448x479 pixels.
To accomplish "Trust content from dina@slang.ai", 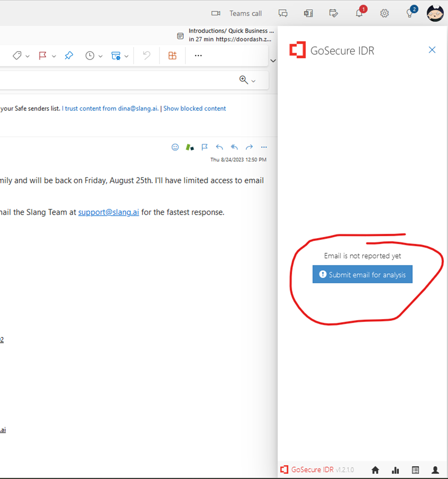I will (x=110, y=108).
